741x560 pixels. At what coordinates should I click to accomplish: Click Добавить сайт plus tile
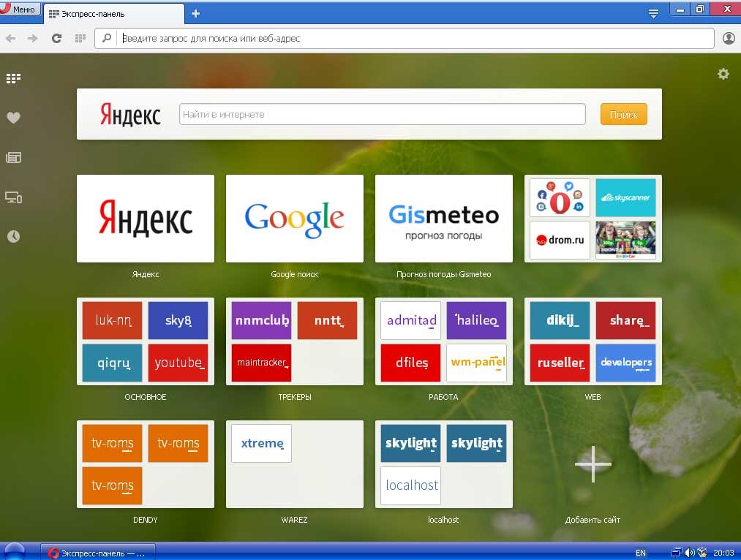tap(593, 464)
